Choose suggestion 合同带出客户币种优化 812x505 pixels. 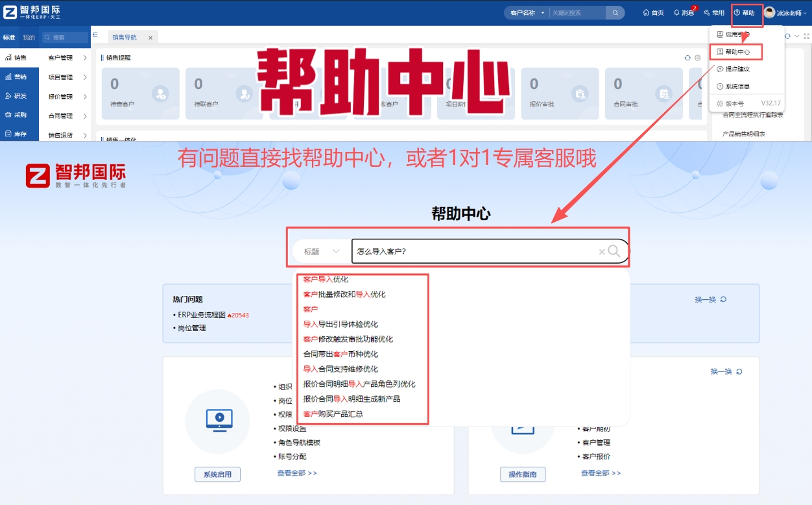coord(340,354)
